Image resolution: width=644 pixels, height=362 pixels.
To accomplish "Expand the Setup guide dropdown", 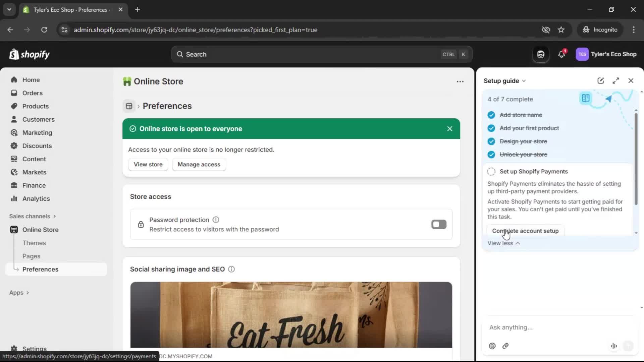I will (x=524, y=81).
